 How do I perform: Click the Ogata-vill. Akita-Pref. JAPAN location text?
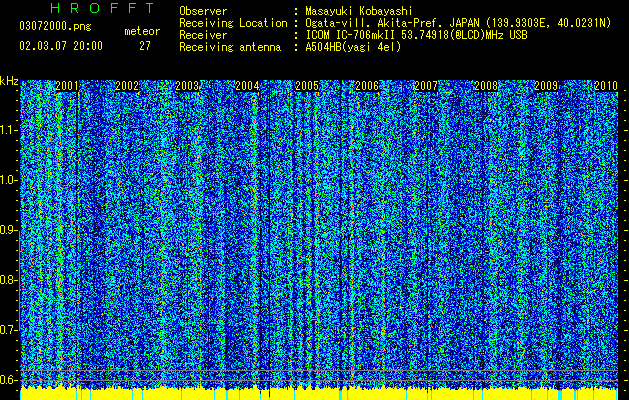[458, 23]
